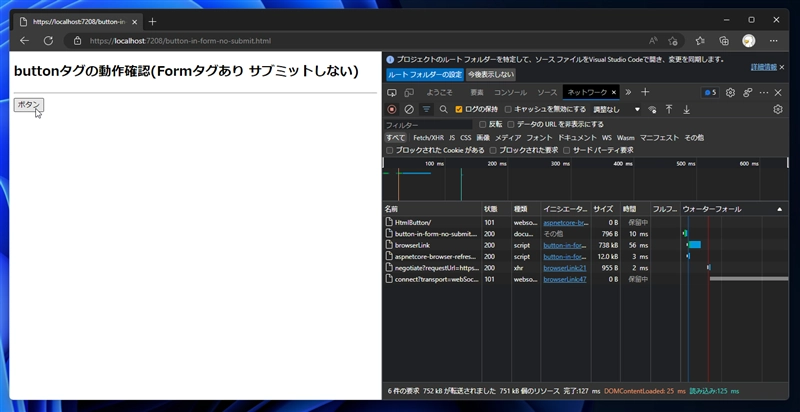Click the browser address bar URL

point(181,41)
